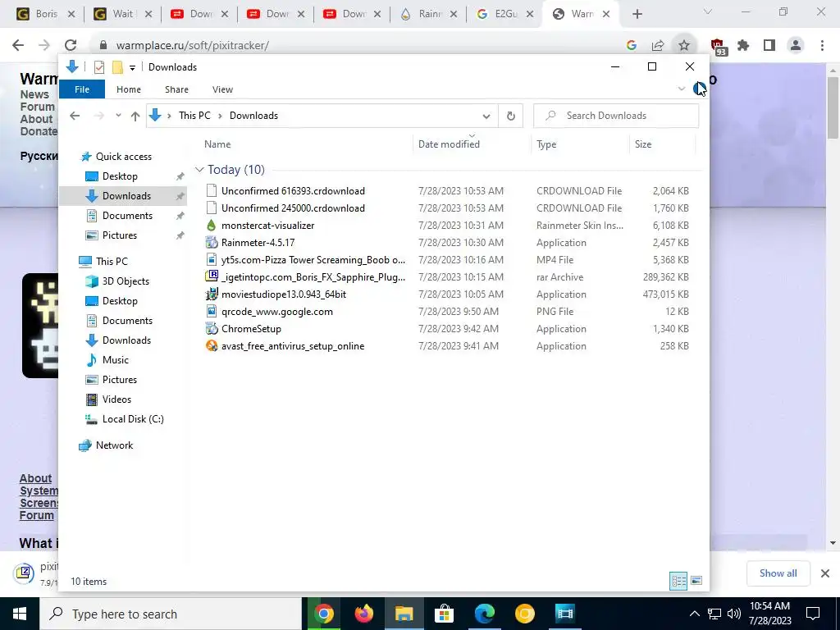The width and height of the screenshot is (840, 630).
Task: Select the monstercat-visualizer file icon
Action: pos(212,226)
